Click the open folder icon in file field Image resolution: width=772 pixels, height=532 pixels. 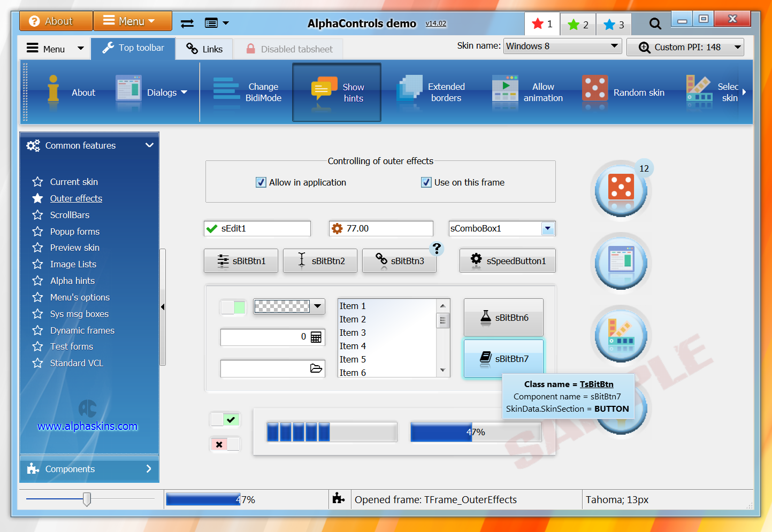(316, 368)
